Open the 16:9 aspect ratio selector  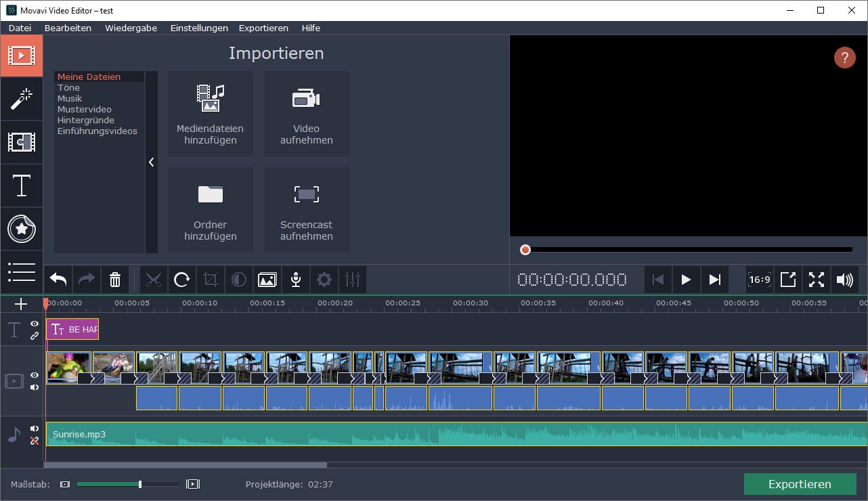pyautogui.click(x=760, y=280)
